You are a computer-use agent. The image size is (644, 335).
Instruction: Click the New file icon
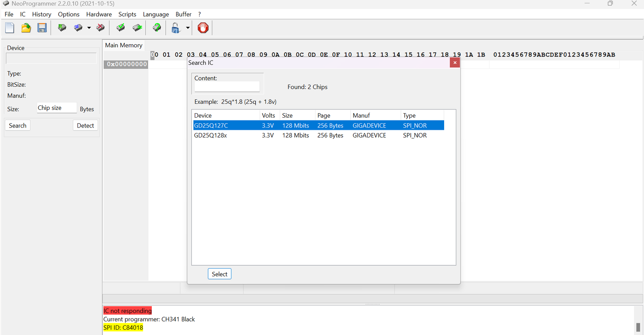pyautogui.click(x=10, y=28)
